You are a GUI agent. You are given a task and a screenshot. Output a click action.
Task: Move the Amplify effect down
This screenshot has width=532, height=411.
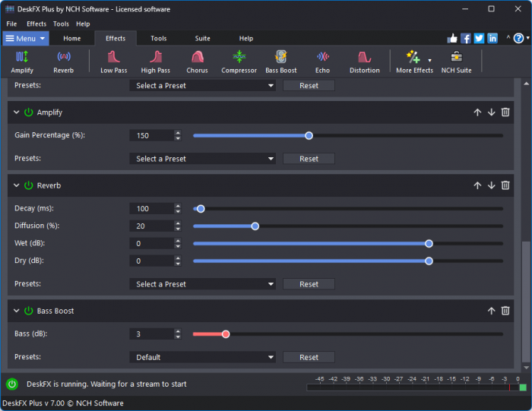[x=491, y=112]
